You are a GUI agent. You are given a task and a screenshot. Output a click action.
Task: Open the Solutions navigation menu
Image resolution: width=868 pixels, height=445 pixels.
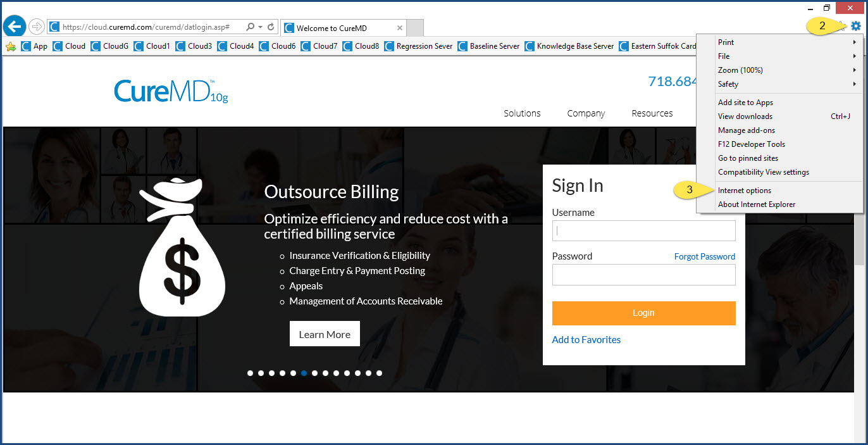pyautogui.click(x=522, y=113)
